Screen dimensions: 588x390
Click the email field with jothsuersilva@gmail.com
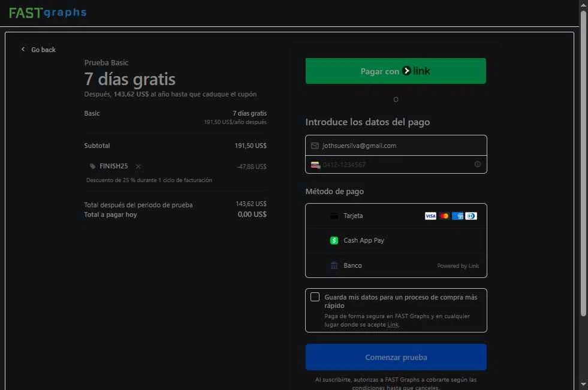[x=396, y=146]
